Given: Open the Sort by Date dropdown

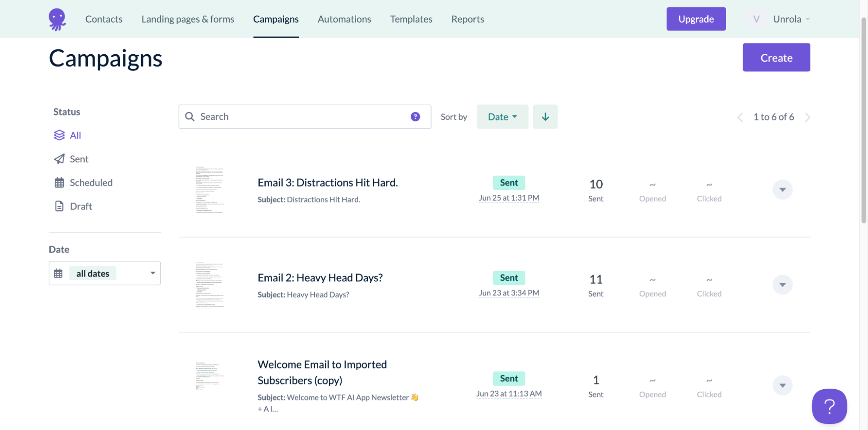Looking at the screenshot, I should coord(502,116).
